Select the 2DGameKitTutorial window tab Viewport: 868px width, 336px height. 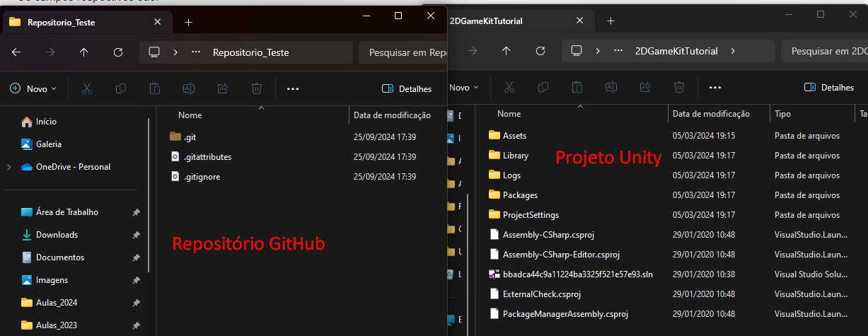point(520,21)
